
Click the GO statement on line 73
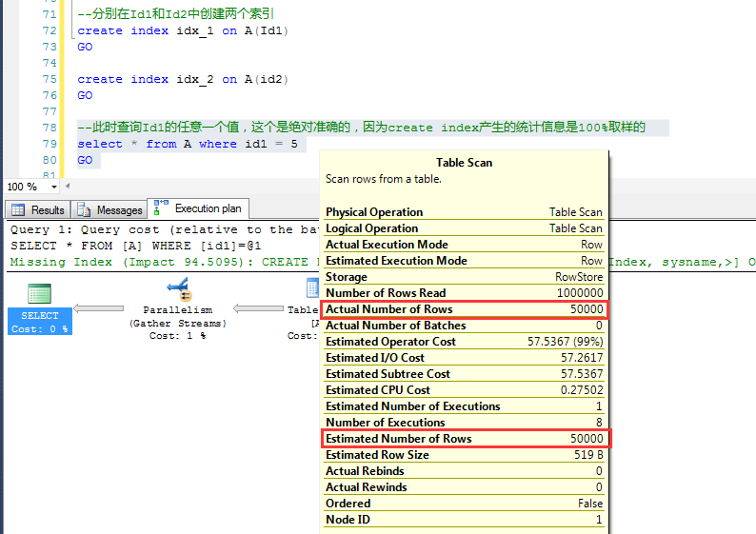[x=85, y=48]
